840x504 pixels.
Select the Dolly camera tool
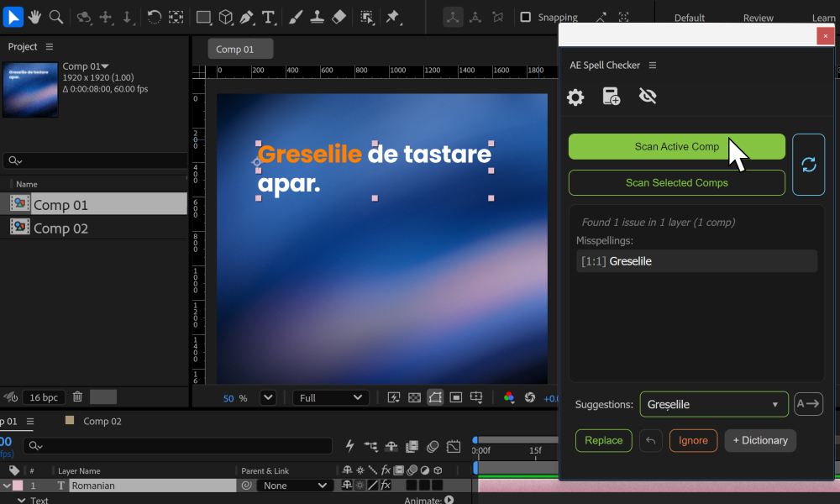pyautogui.click(x=127, y=18)
